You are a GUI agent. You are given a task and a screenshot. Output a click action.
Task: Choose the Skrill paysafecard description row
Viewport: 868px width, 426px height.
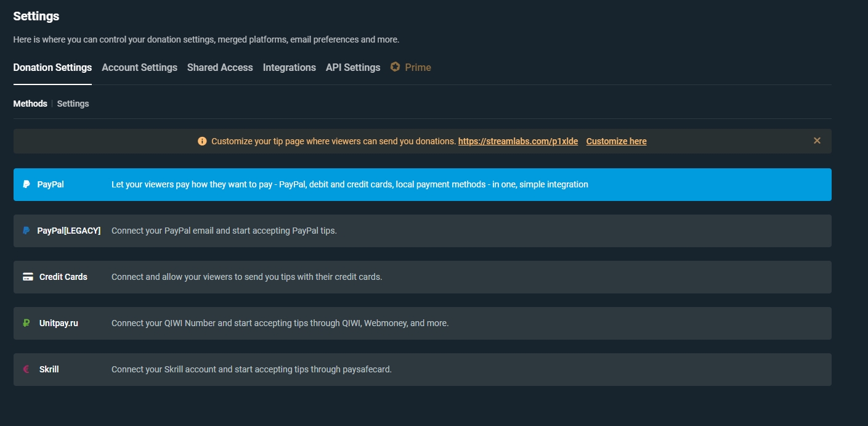tap(251, 369)
